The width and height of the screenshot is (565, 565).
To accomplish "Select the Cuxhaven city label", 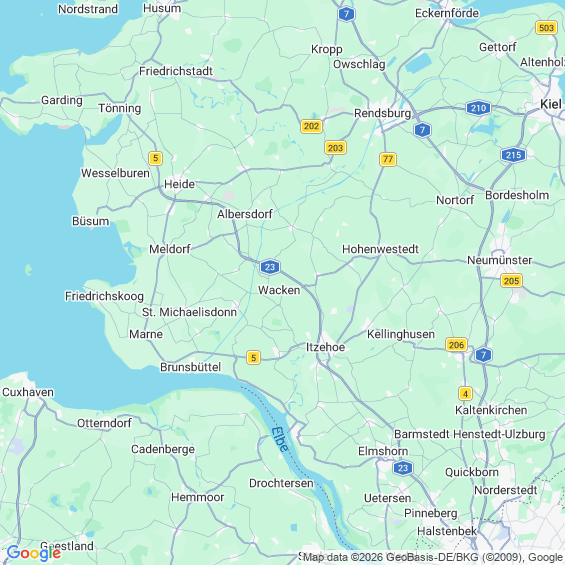I will [x=28, y=392].
